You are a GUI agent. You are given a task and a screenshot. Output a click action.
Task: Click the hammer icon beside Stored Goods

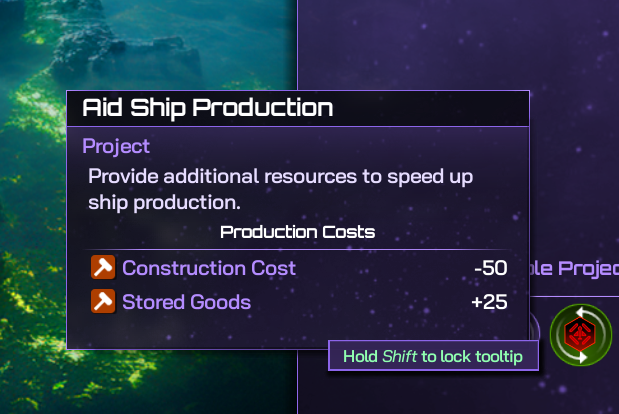click(x=103, y=301)
